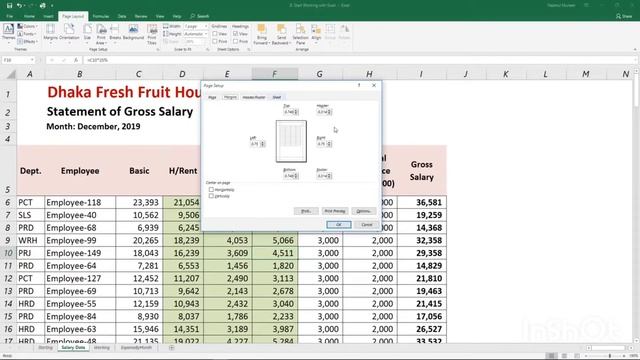640x360 pixels.
Task: Click the Print... button in dialog
Action: click(306, 211)
